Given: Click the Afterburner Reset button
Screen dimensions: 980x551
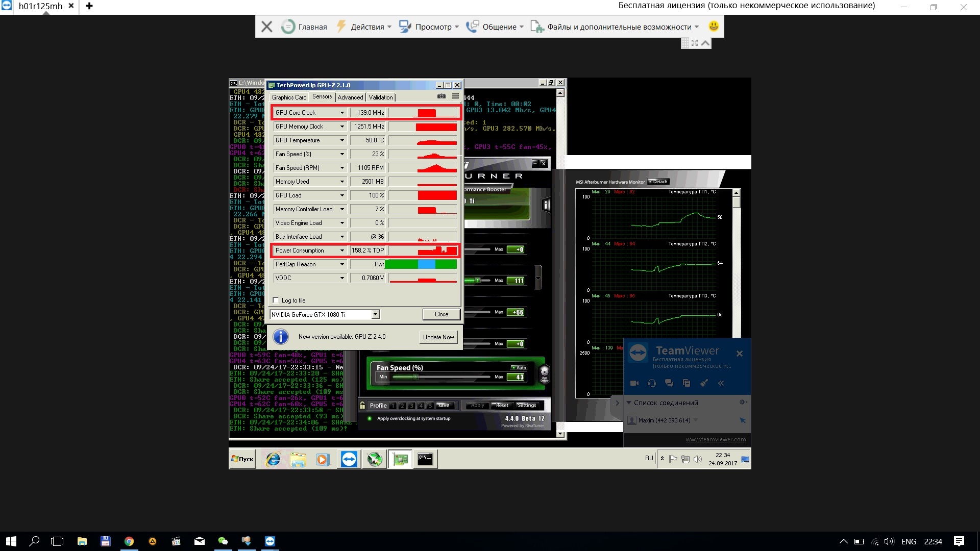Looking at the screenshot, I should tap(502, 406).
